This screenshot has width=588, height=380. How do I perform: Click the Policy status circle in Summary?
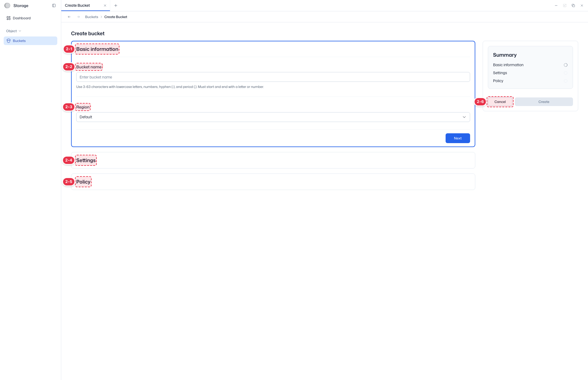566,81
